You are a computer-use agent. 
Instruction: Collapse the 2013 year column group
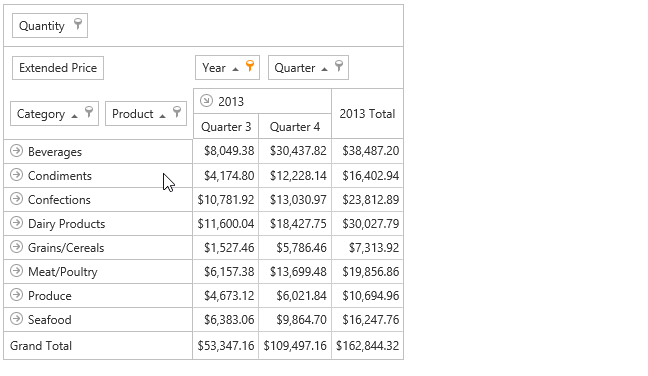pyautogui.click(x=206, y=100)
